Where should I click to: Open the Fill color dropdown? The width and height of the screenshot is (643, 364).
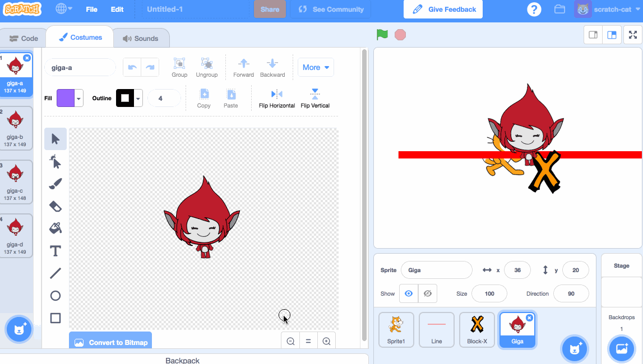[x=78, y=98]
